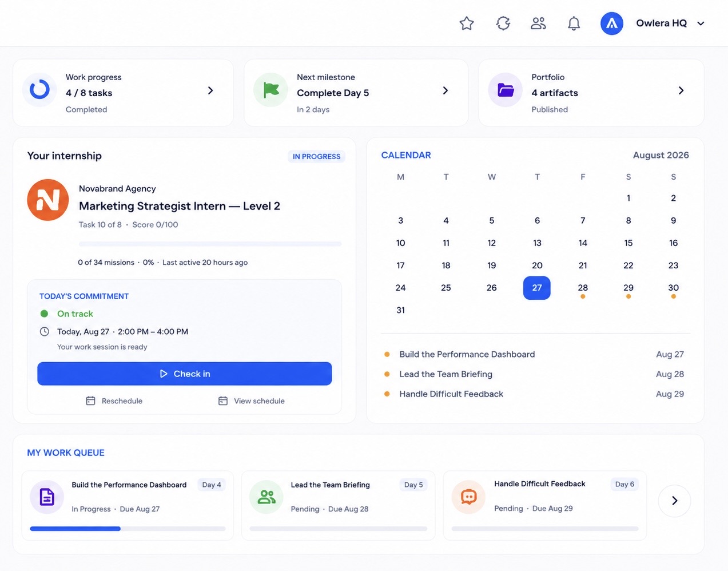Open Portfolio card chevron
Image resolution: width=728 pixels, height=571 pixels.
681,90
